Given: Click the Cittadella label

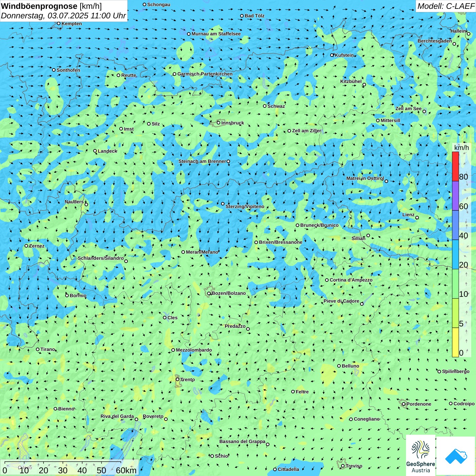Looking at the screenshot, I should point(288,469).
